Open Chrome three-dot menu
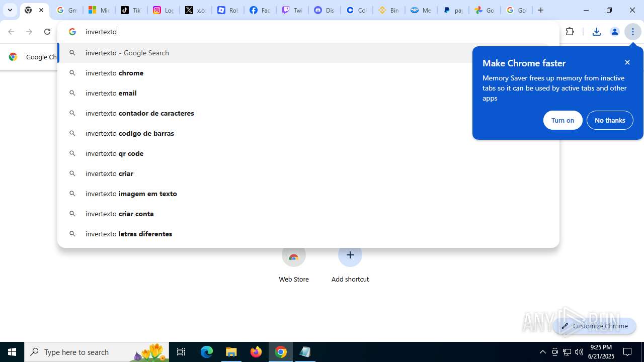This screenshot has height=362, width=644. pos(633,32)
